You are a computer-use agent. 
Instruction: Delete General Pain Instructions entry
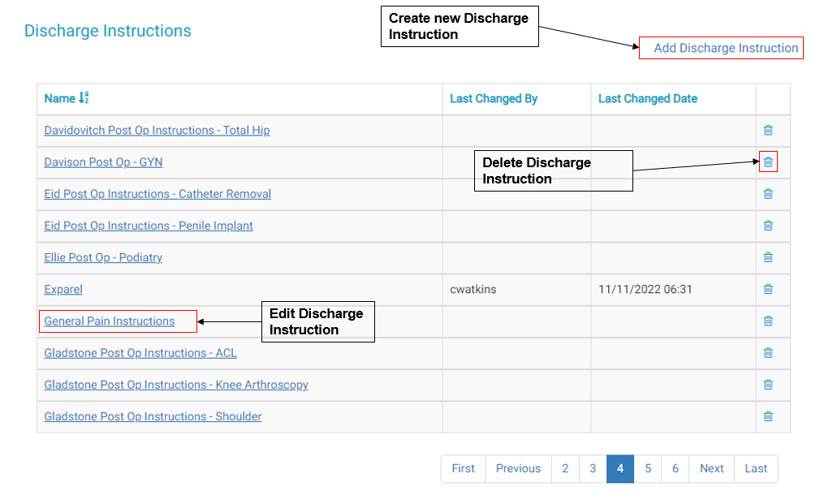click(x=767, y=321)
